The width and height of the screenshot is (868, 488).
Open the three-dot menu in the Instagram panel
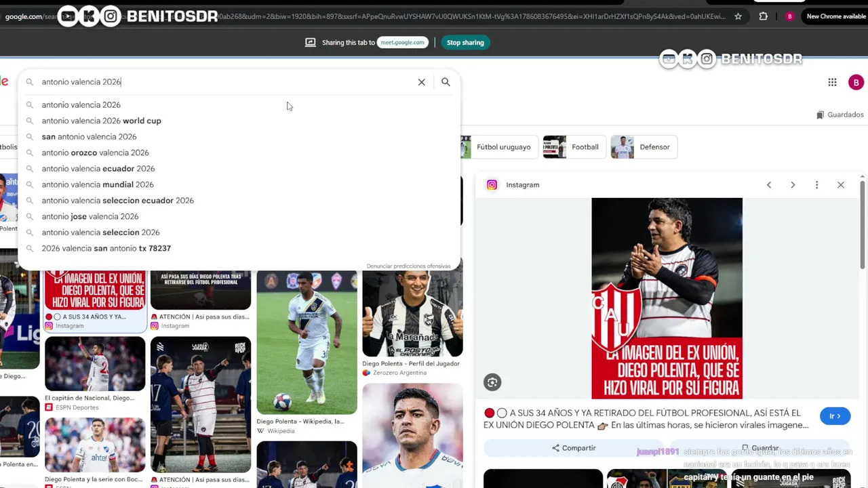click(816, 185)
